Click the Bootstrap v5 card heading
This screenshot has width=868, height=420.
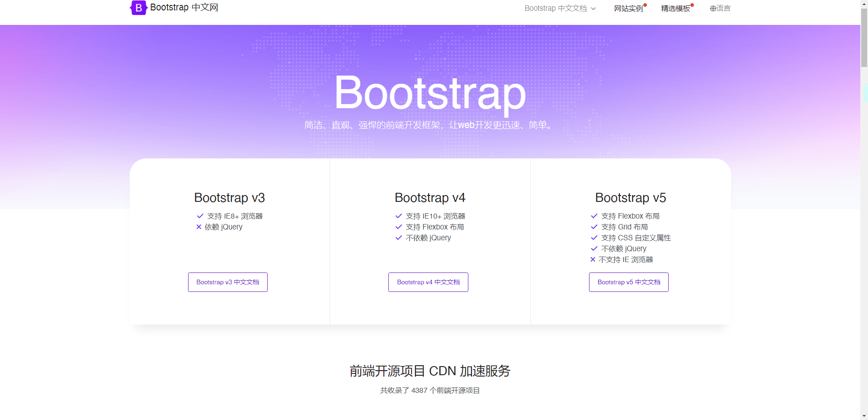pos(631,198)
